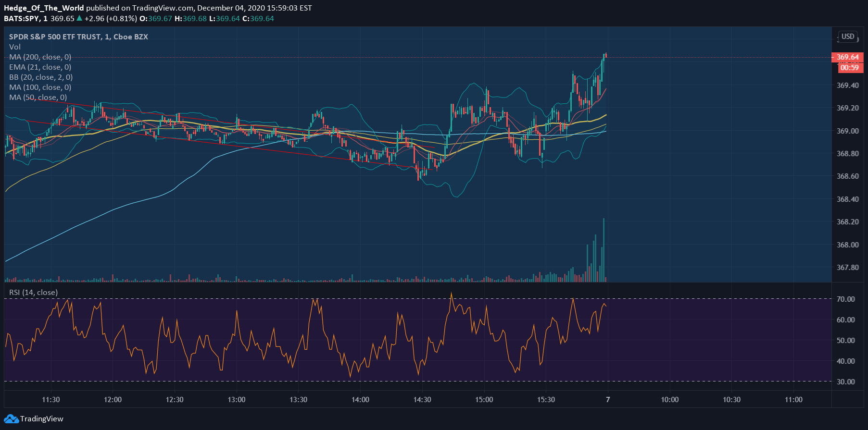This screenshot has height=430, width=868.
Task: Select the MA (100, close, 0) indicator legend
Action: pyautogui.click(x=40, y=87)
